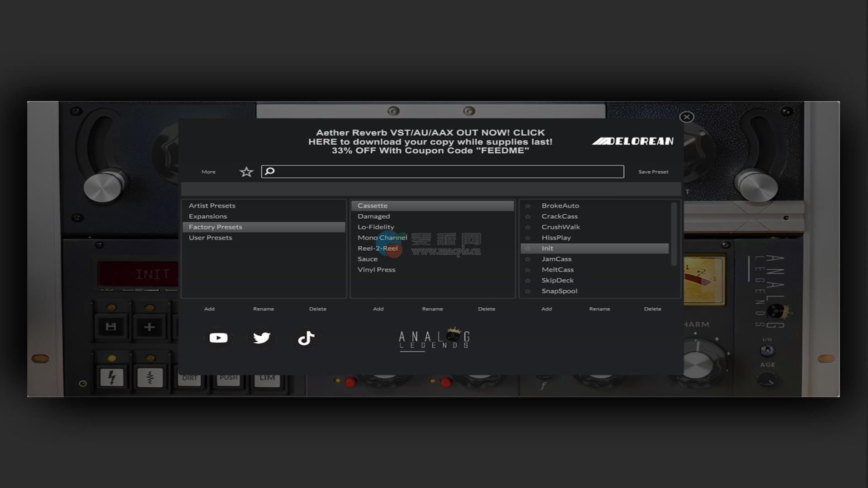
Task: Click the DeLorean logo
Action: tap(633, 141)
